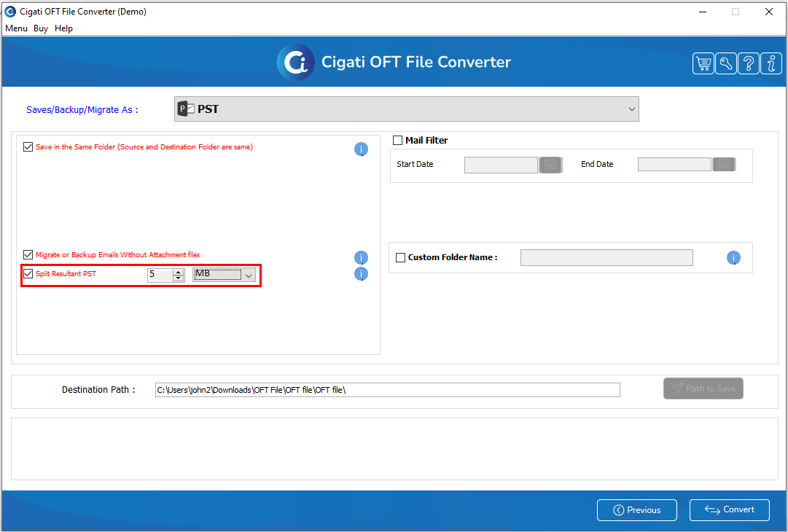Click the Cigati logo in the header
Screen dimensions: 788x532
295,62
